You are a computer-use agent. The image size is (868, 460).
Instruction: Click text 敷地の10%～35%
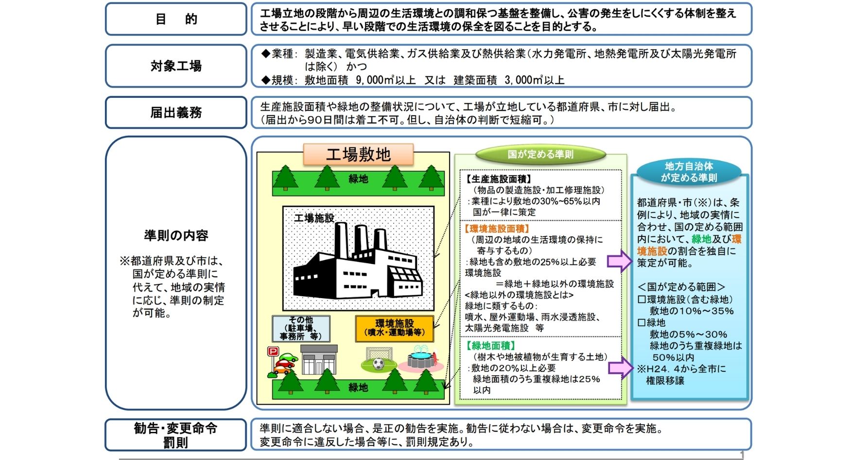[x=691, y=311]
